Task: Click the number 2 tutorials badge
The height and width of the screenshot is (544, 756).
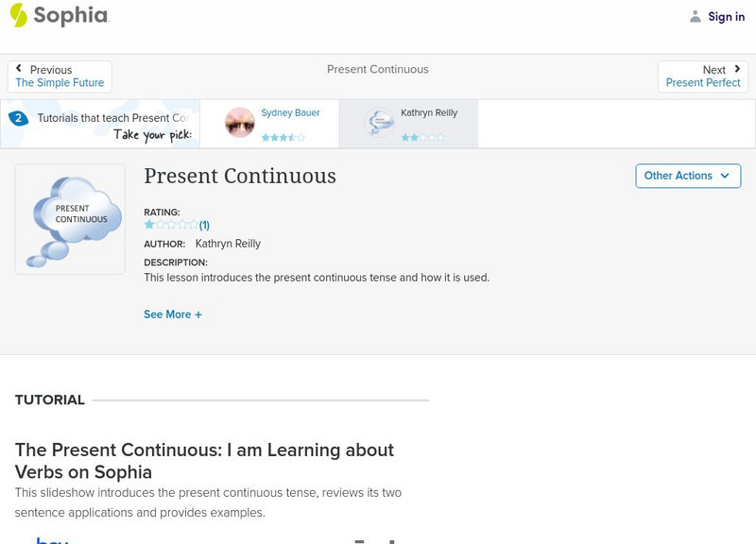Action: (x=17, y=118)
